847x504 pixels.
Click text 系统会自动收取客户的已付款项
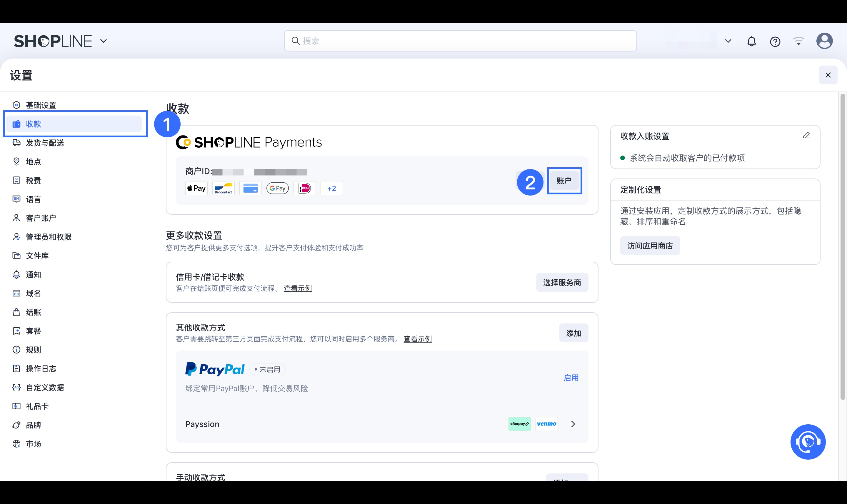[x=687, y=158]
